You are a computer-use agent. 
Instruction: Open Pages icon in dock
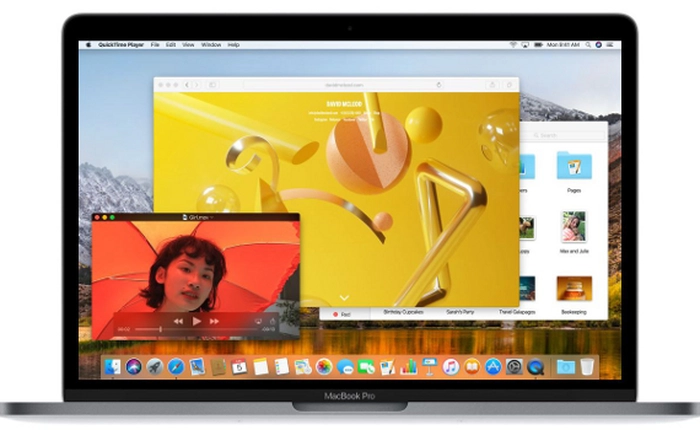(387, 367)
